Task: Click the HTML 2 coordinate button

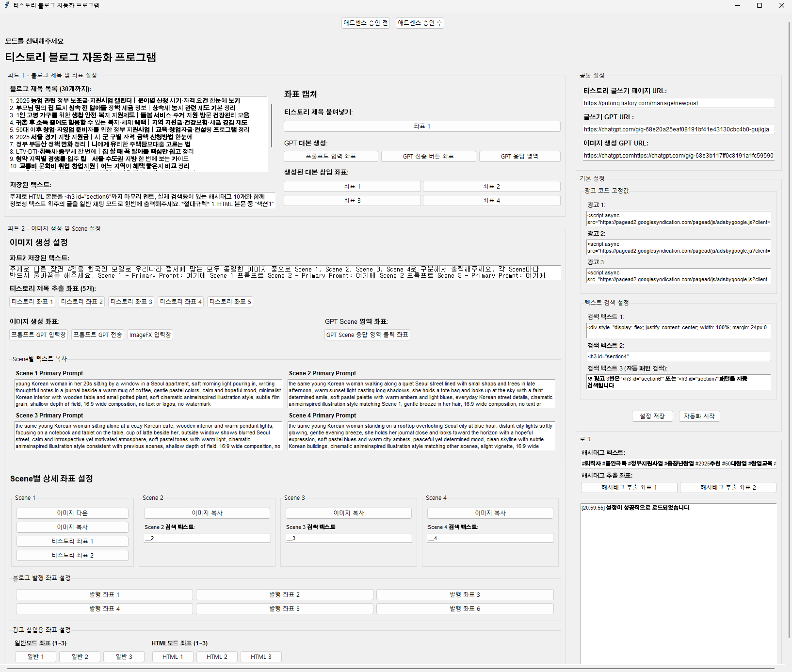Action: click(x=217, y=656)
